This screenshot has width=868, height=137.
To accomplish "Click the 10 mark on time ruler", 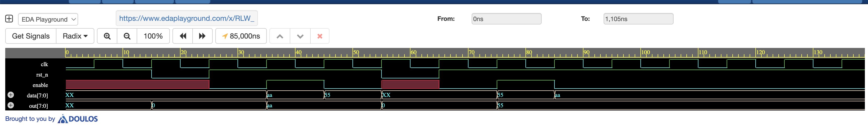I will (126, 52).
